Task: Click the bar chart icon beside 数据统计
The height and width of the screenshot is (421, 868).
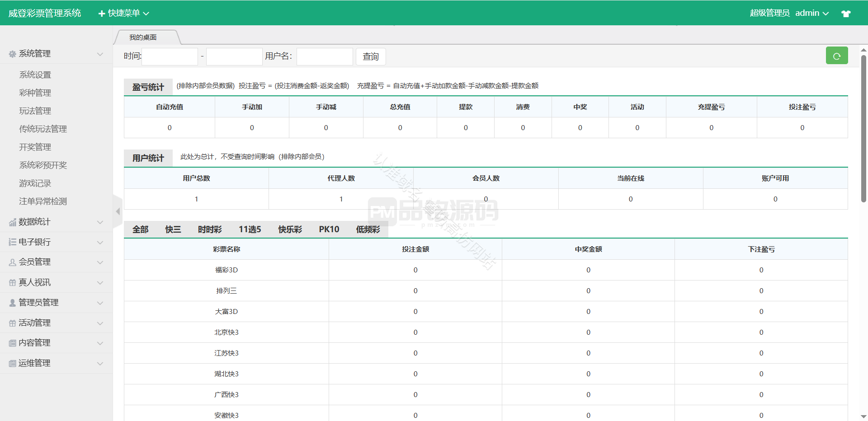Action: coord(13,222)
